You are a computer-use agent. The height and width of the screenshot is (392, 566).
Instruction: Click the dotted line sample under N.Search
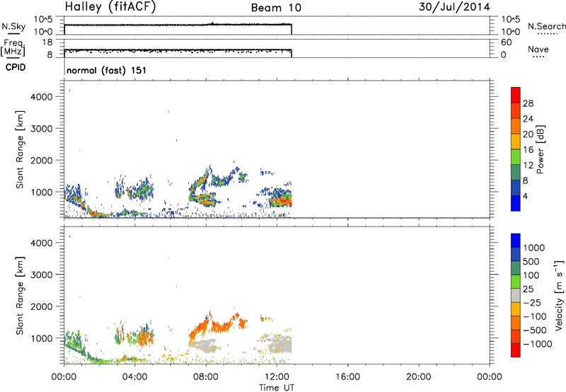click(x=547, y=34)
